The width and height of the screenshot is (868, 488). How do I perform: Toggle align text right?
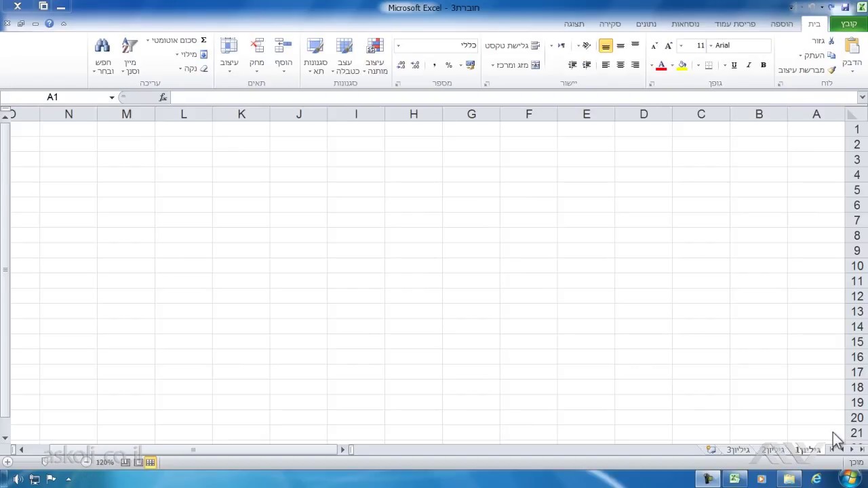(635, 65)
